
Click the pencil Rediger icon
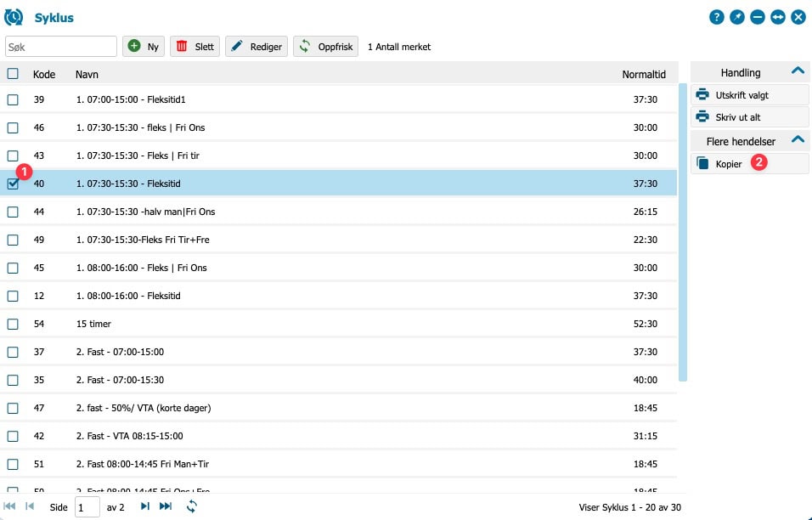pyautogui.click(x=237, y=46)
